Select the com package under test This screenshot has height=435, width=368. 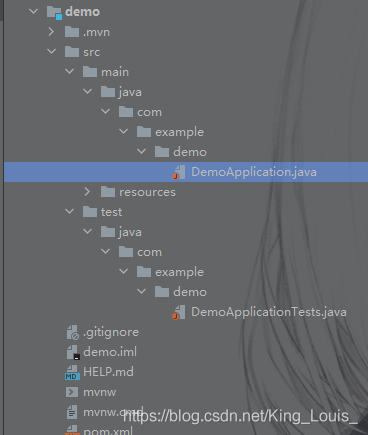pyautogui.click(x=149, y=252)
